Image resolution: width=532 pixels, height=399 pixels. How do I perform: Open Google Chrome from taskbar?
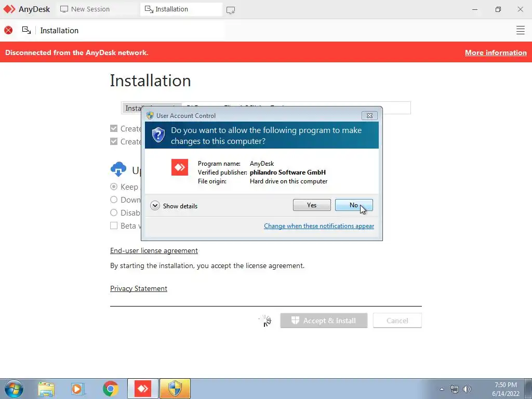click(110, 389)
